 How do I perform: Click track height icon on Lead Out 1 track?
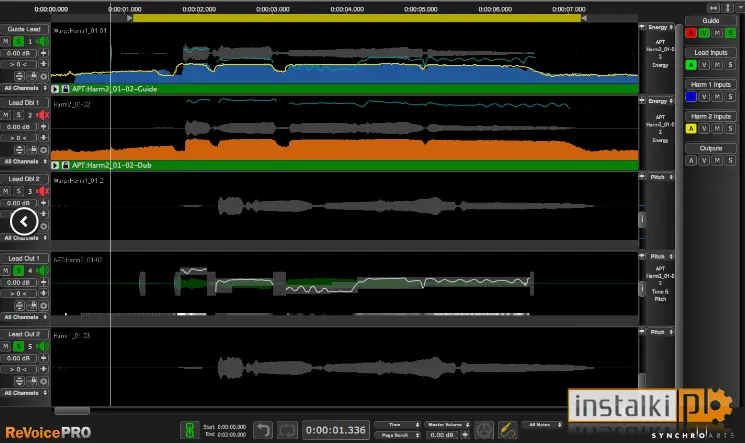[19, 305]
